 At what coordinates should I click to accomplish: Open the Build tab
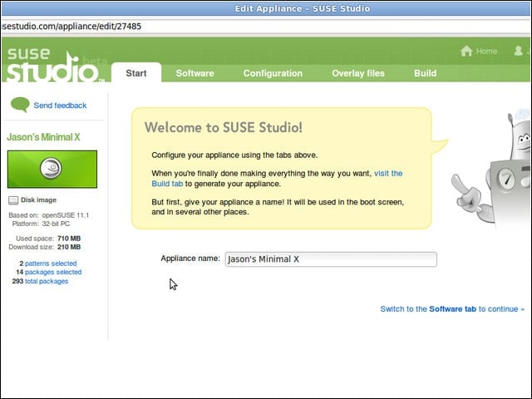click(425, 73)
